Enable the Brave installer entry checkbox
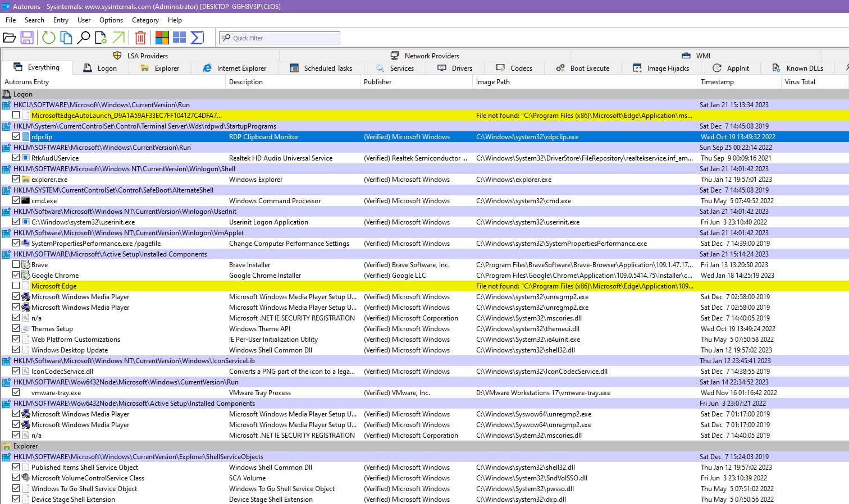The height and width of the screenshot is (504, 849). coord(16,264)
